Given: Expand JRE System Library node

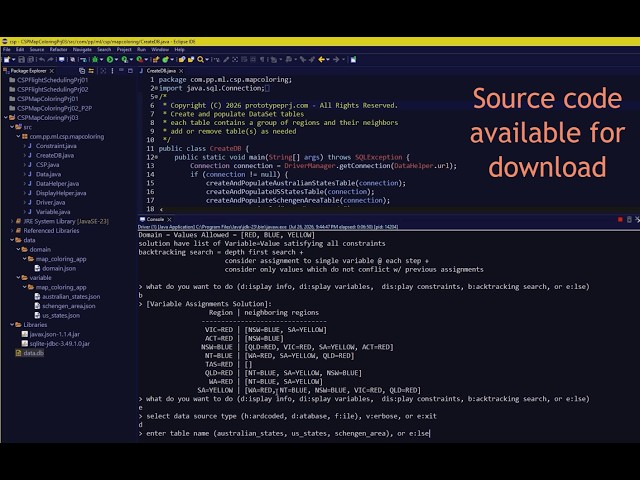Looking at the screenshot, I should [x=12, y=221].
